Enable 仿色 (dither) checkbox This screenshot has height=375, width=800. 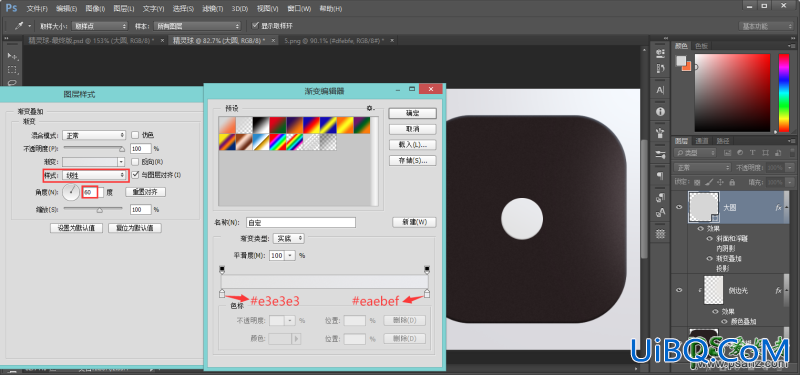pos(135,135)
